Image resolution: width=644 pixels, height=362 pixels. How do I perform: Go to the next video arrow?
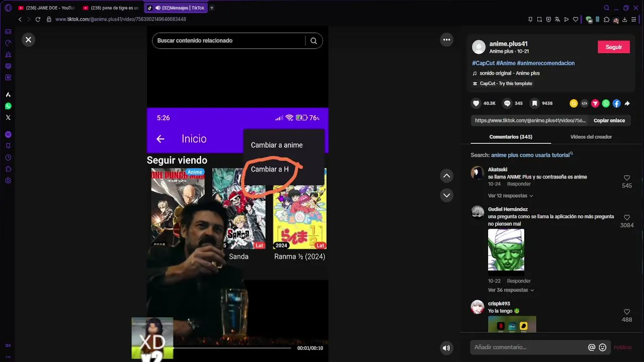tap(446, 195)
